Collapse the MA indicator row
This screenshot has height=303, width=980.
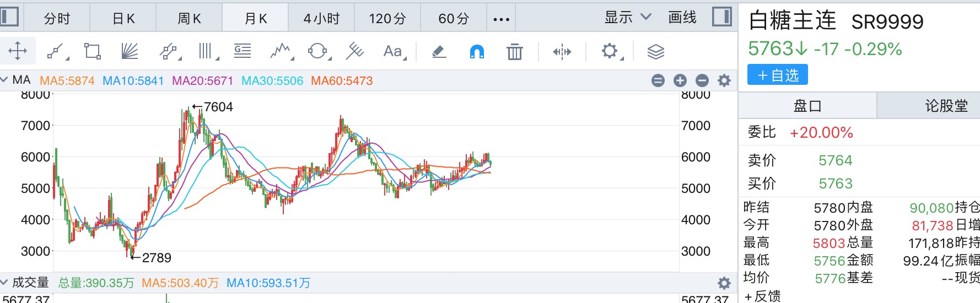[x=4, y=80]
